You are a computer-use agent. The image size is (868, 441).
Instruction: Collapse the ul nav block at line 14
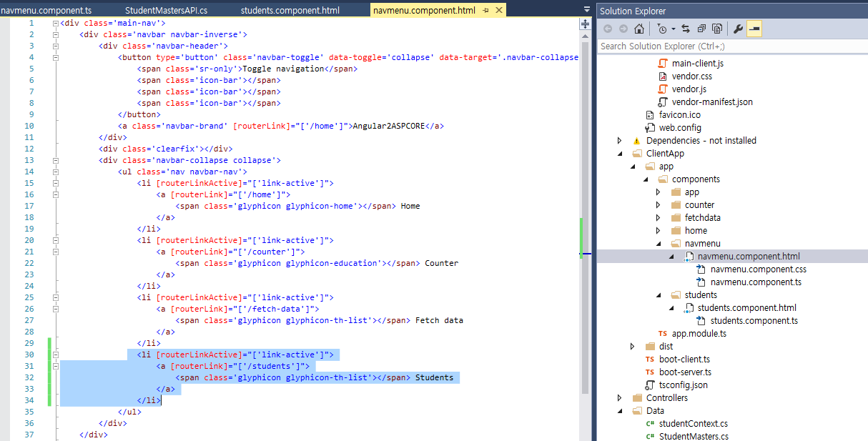56,172
